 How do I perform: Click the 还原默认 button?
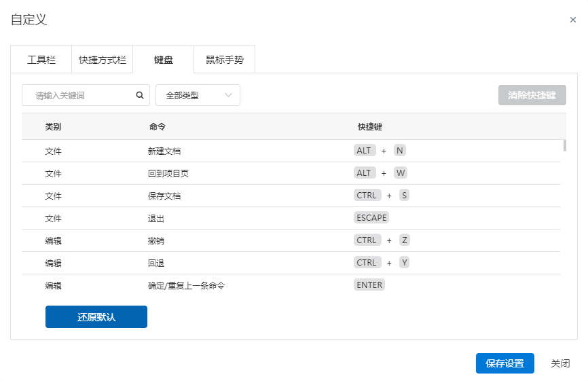pyautogui.click(x=96, y=317)
